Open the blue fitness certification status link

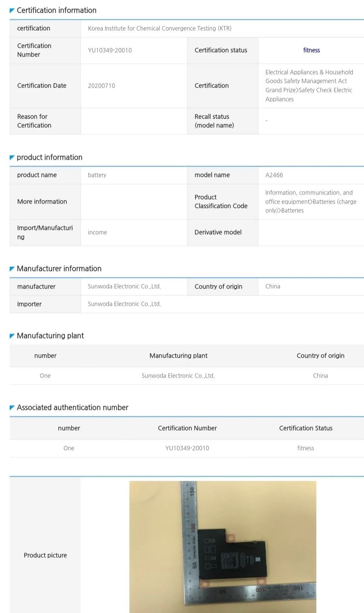click(x=311, y=50)
